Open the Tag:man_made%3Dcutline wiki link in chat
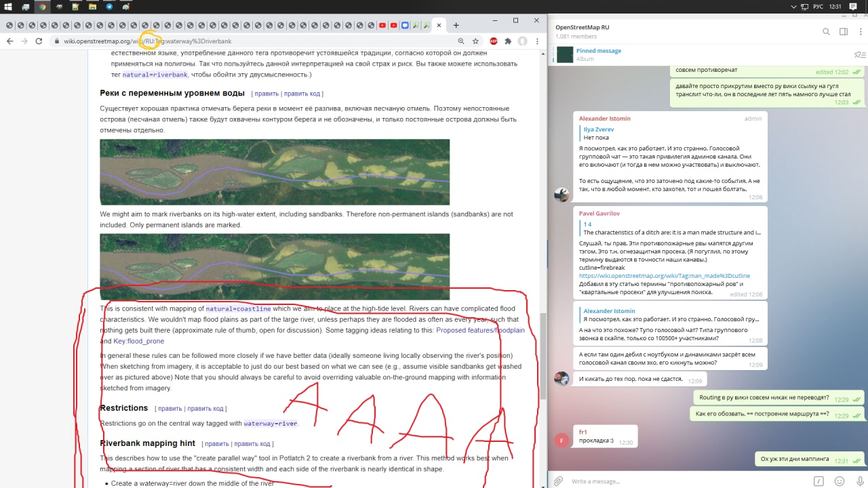The image size is (868, 488). point(664,276)
